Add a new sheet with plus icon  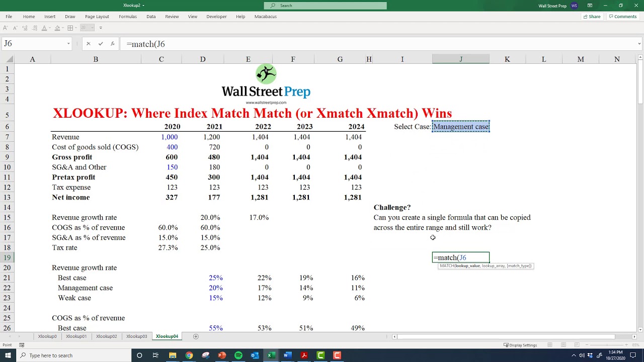pos(196,336)
